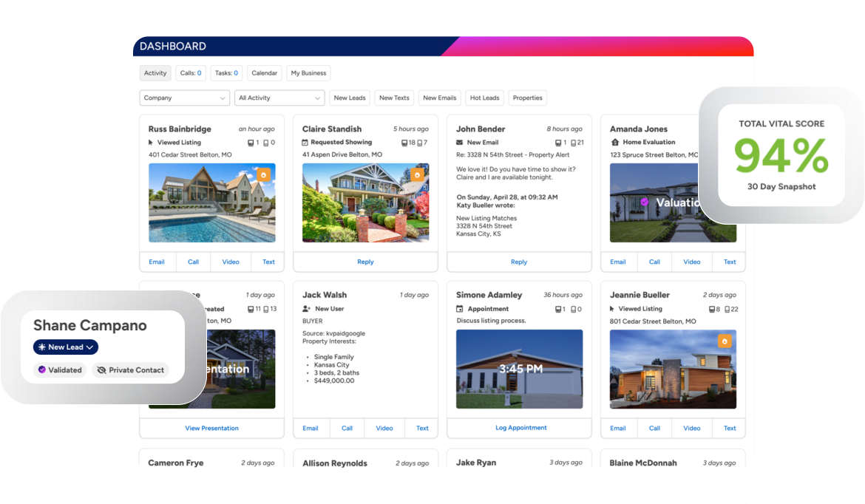Open the Company filter dropdown
The image size is (865, 504).
coord(183,98)
